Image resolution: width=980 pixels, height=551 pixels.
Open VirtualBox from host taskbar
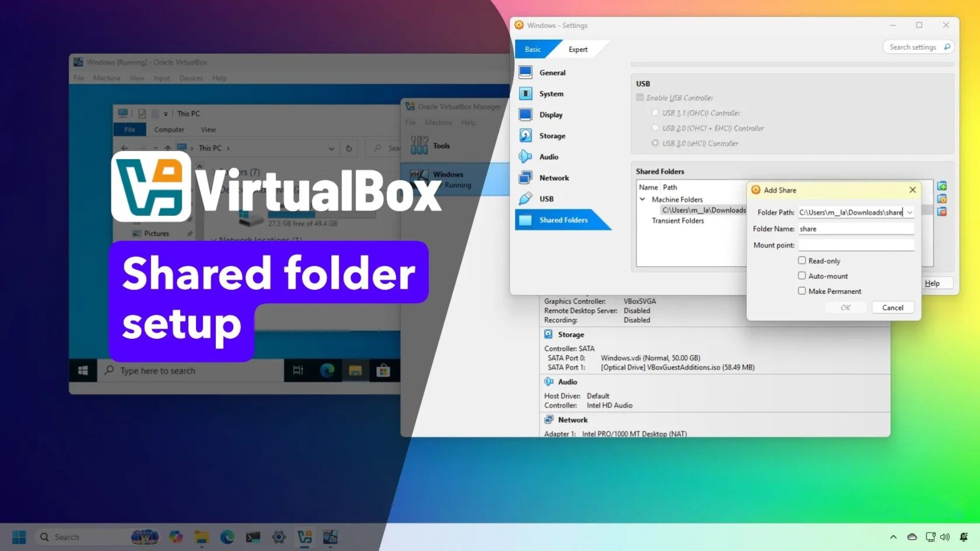click(305, 537)
